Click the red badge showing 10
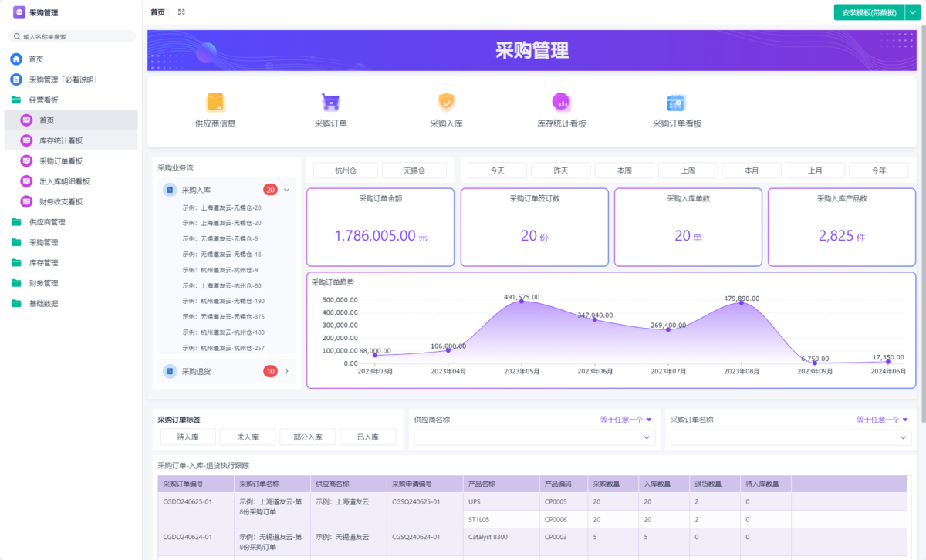Viewport: 926px width, 560px height. click(270, 371)
